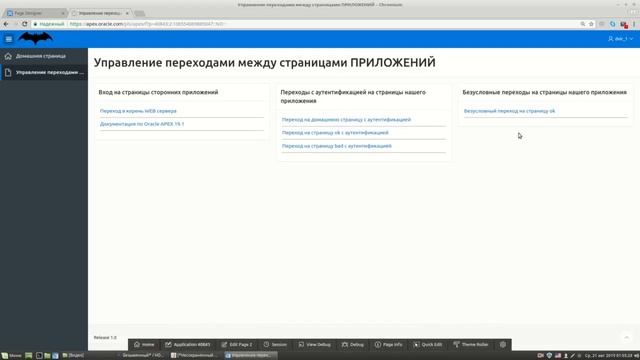Open file manager icon in taskbar
The image size is (640, 360).
(47, 356)
